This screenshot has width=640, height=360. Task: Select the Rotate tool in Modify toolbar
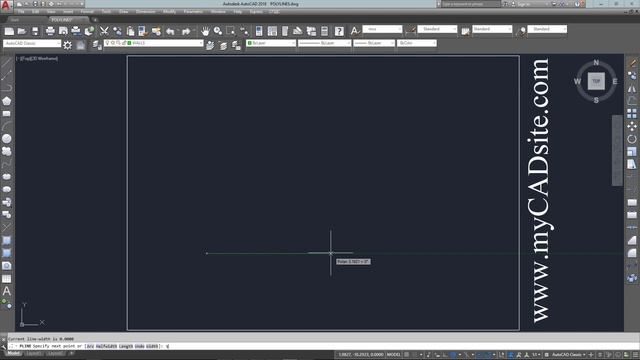point(632,139)
